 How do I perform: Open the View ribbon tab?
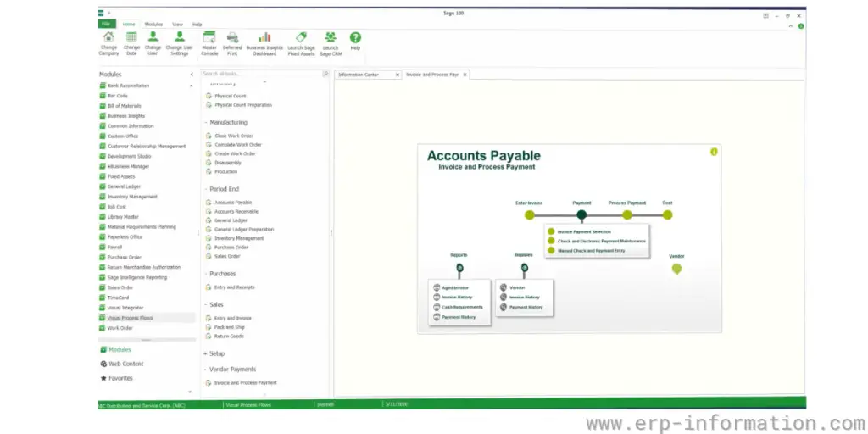[x=177, y=25]
